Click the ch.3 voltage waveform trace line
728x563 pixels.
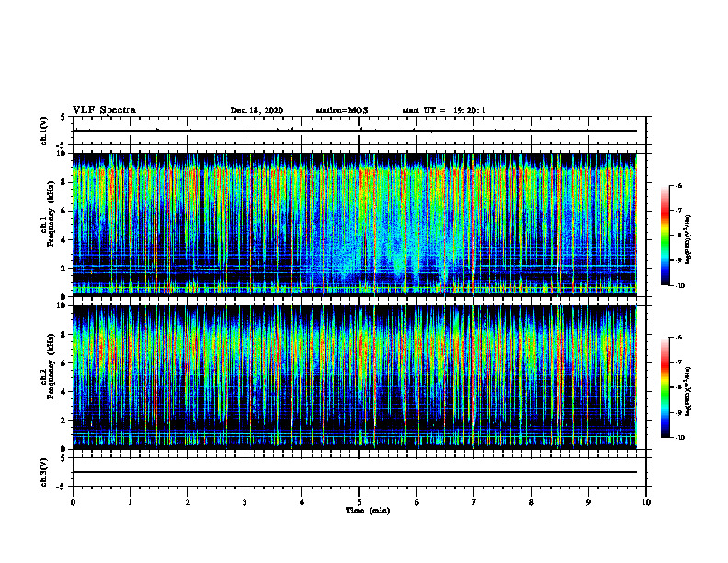tap(355, 472)
